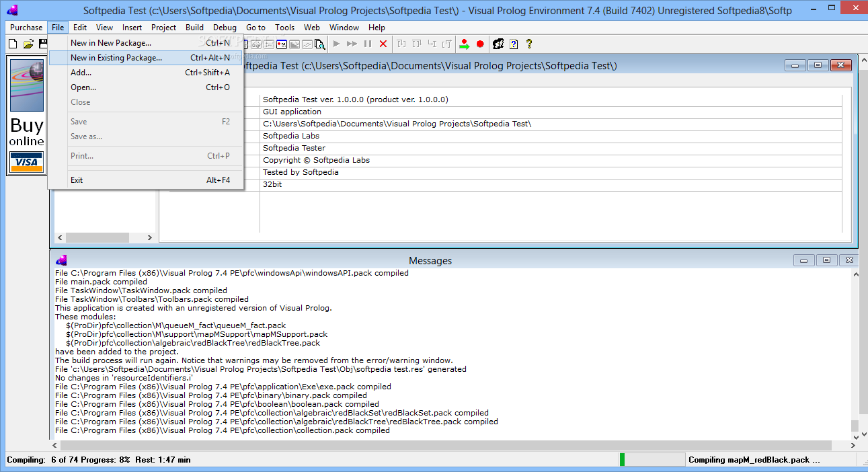Open the Go to menu
The image size is (868, 472).
255,28
